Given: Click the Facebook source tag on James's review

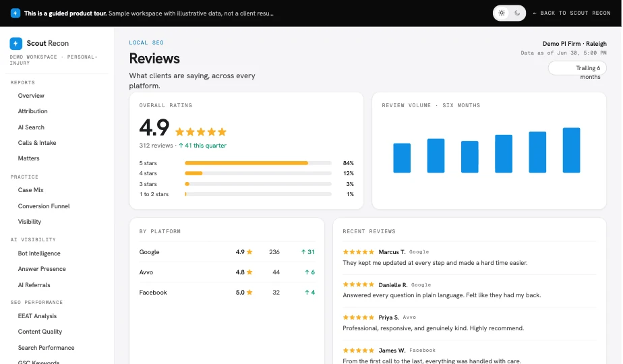Looking at the screenshot, I should (x=422, y=351).
